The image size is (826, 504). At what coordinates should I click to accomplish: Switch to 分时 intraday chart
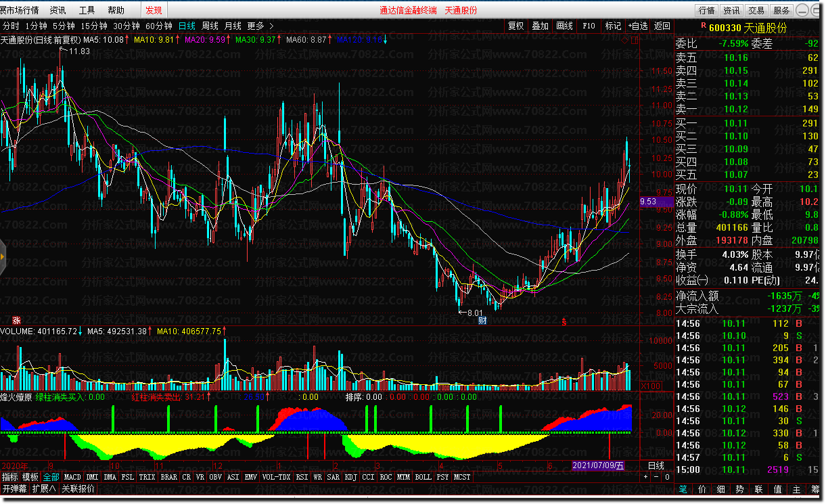[11, 26]
